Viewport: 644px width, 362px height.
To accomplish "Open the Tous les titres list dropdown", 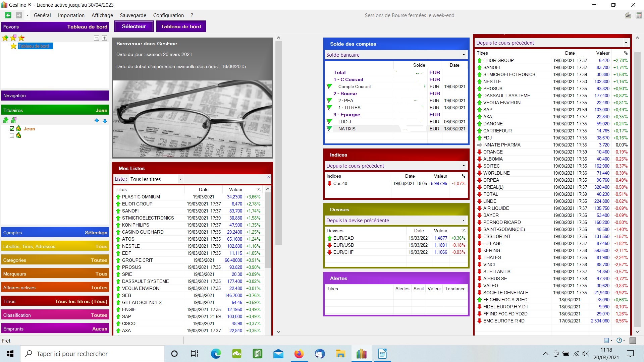I will (180, 179).
